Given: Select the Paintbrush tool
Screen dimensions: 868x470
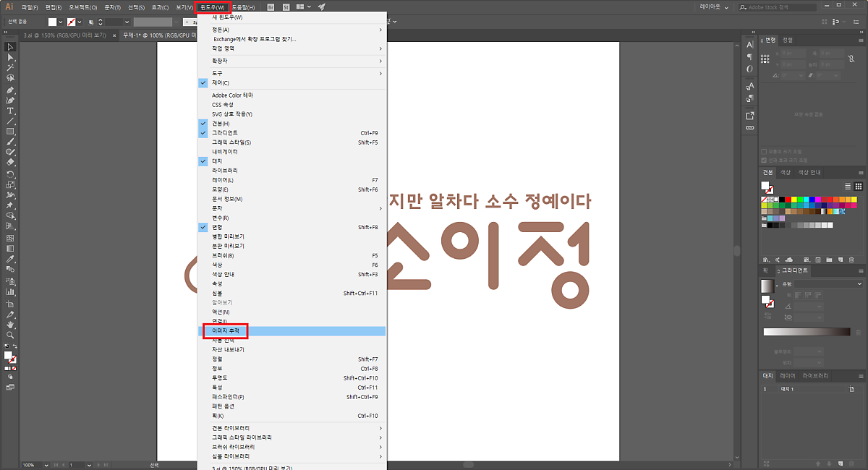Looking at the screenshot, I should [10, 142].
